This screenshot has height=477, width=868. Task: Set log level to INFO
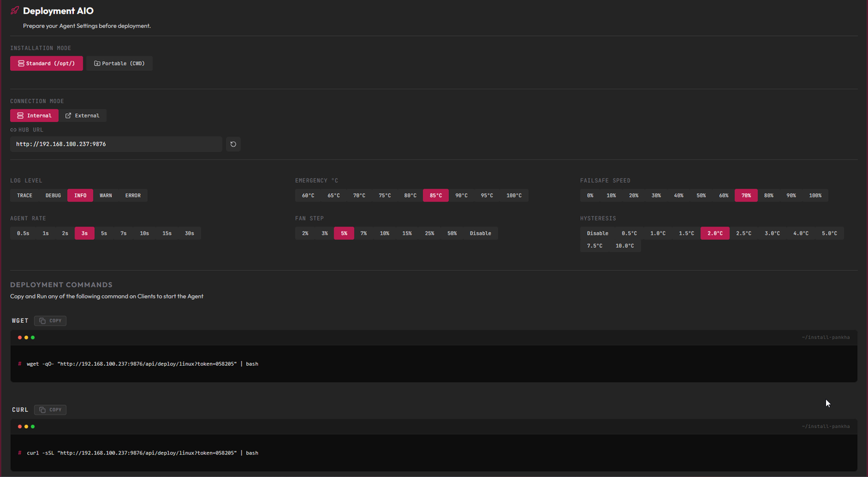tap(80, 195)
